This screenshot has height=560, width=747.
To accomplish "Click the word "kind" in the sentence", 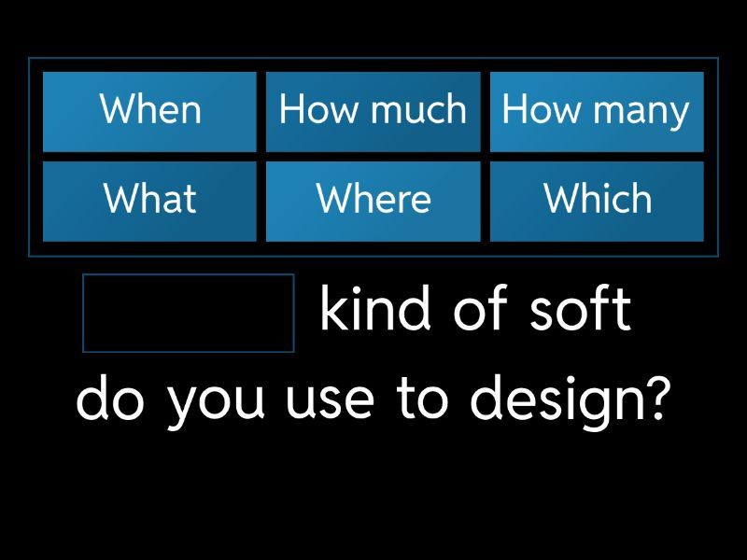I will [x=376, y=310].
